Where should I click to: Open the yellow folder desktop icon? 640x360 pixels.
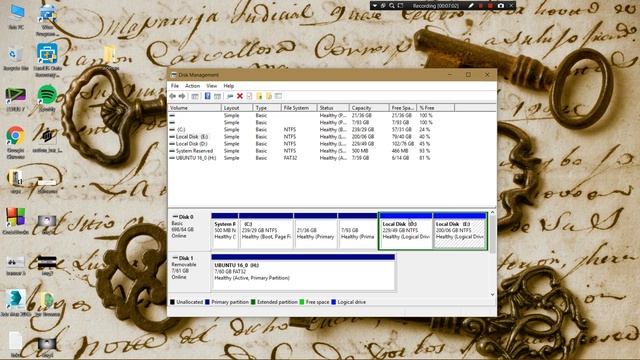pyautogui.click(x=109, y=58)
